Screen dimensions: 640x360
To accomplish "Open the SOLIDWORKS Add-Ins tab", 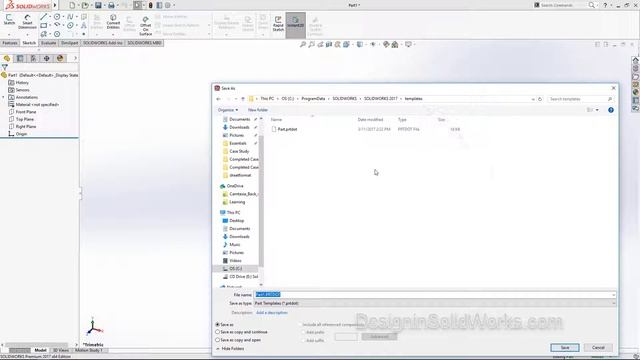I will tap(103, 43).
